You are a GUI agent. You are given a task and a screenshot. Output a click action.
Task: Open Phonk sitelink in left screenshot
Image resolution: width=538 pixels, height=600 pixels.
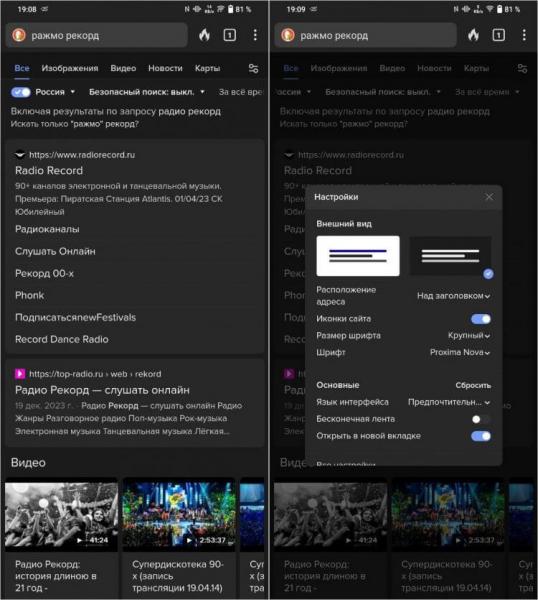(x=29, y=295)
